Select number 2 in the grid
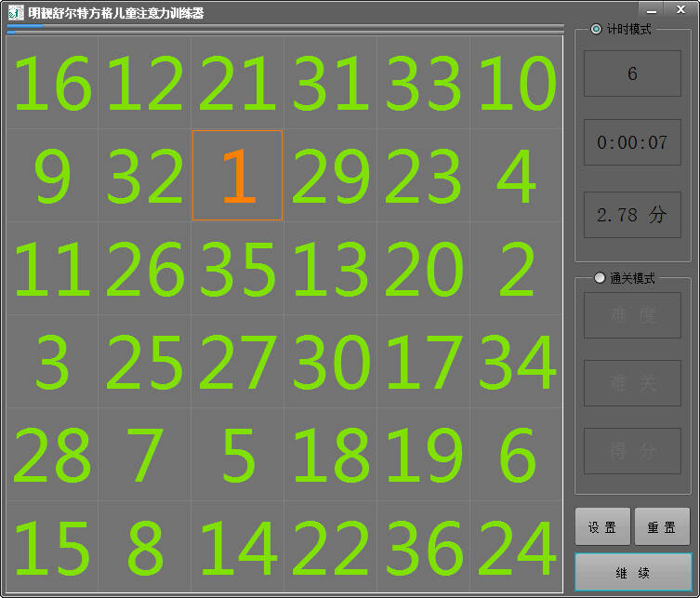This screenshot has width=700, height=598. point(516,269)
